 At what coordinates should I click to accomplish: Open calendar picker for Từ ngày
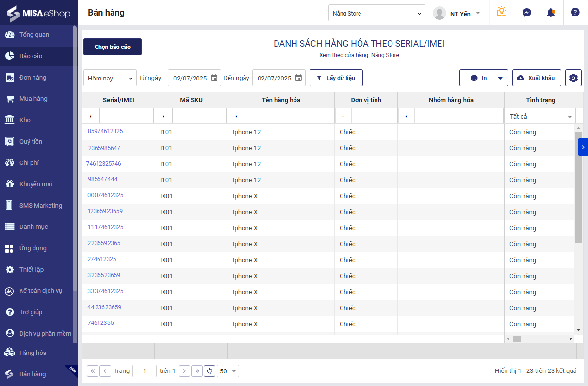coord(214,78)
